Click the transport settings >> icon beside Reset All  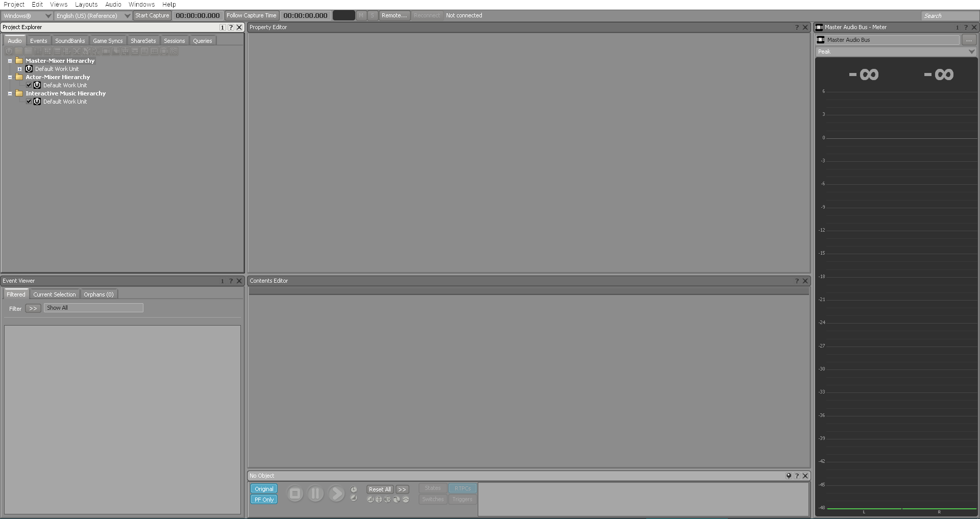[x=402, y=489]
